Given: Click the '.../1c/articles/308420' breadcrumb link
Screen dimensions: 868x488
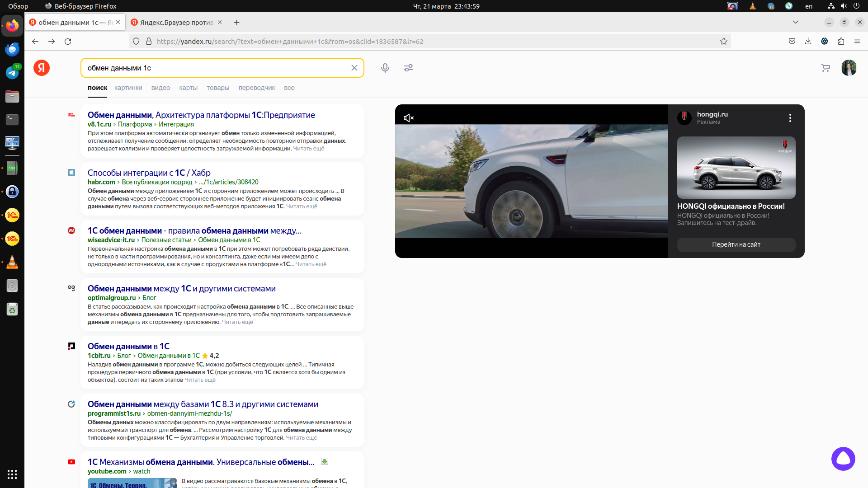Looking at the screenshot, I should click(229, 182).
